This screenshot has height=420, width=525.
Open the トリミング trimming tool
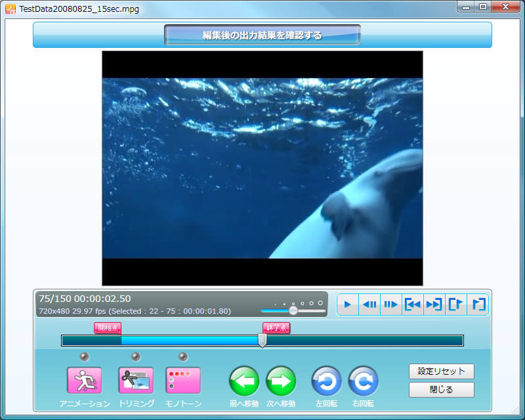(x=135, y=380)
